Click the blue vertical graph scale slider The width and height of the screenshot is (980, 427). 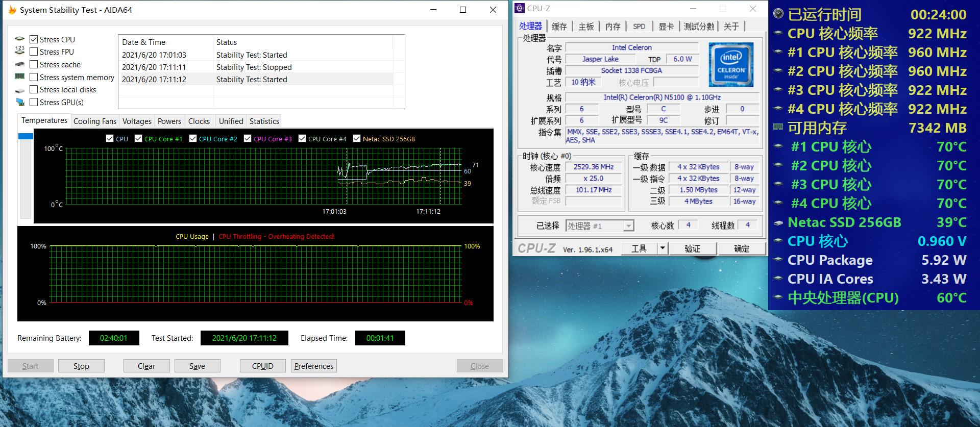coord(26,136)
